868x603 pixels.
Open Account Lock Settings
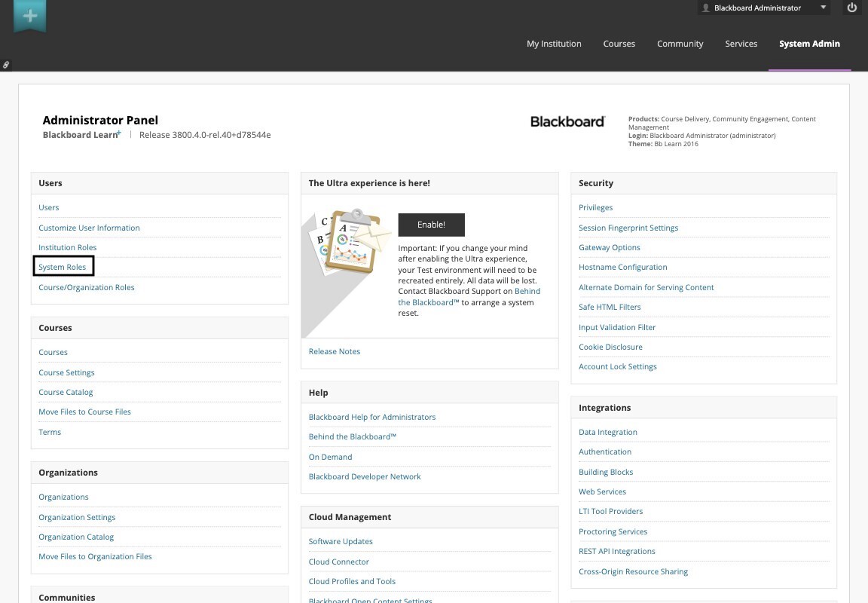(x=618, y=366)
